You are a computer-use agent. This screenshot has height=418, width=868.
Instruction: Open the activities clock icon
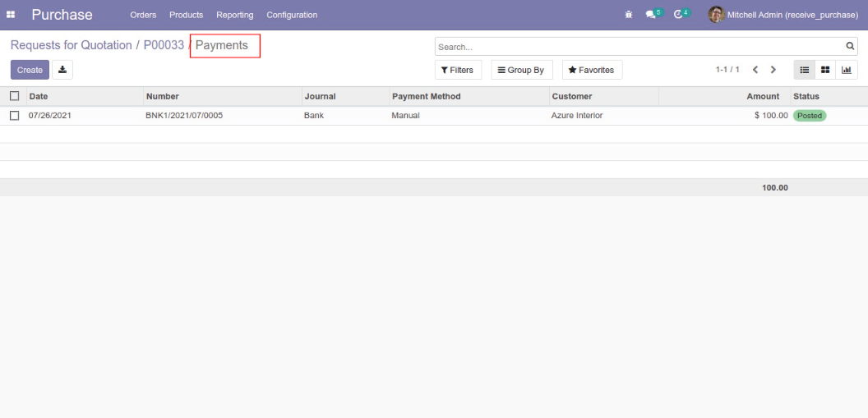[x=677, y=15]
